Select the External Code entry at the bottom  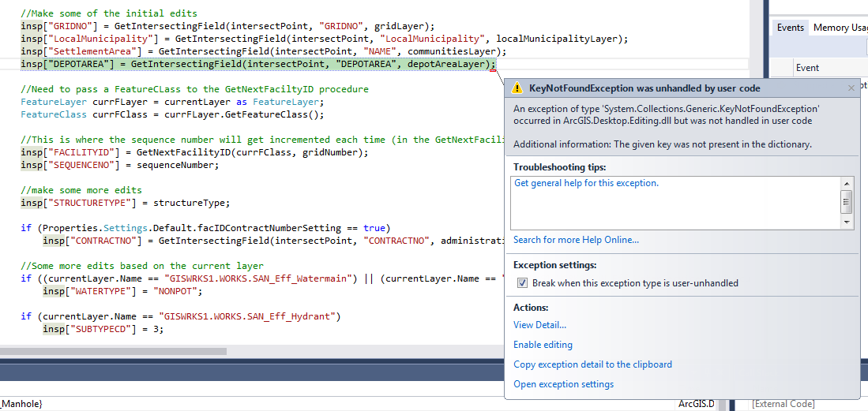[783, 404]
